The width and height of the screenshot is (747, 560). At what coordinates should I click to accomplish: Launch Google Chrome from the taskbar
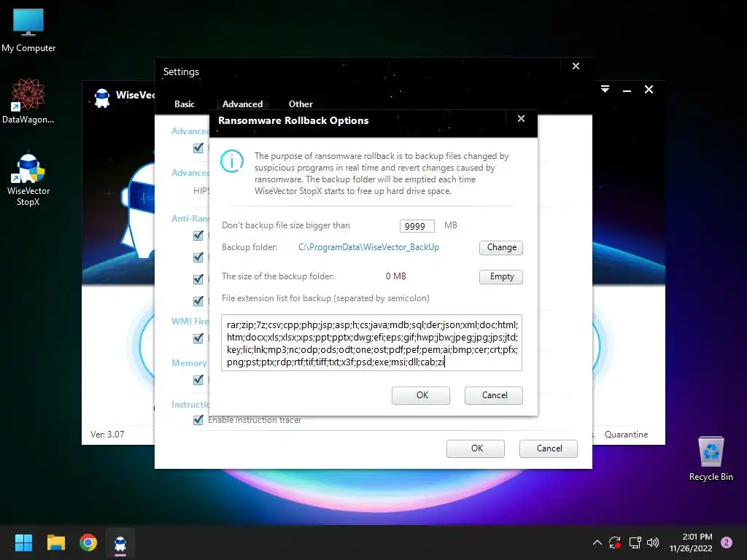tap(88, 542)
